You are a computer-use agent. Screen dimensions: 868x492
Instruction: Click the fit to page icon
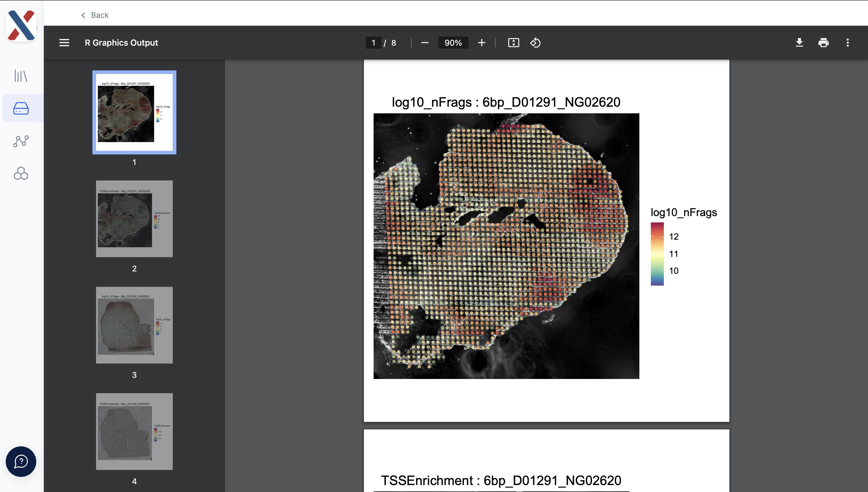click(x=513, y=43)
